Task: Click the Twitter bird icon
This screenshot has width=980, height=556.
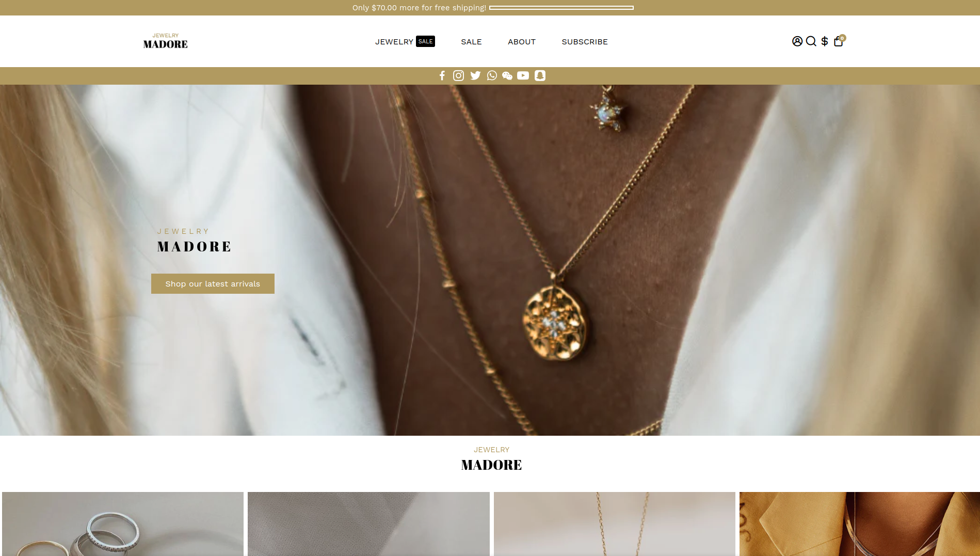Action: tap(475, 76)
